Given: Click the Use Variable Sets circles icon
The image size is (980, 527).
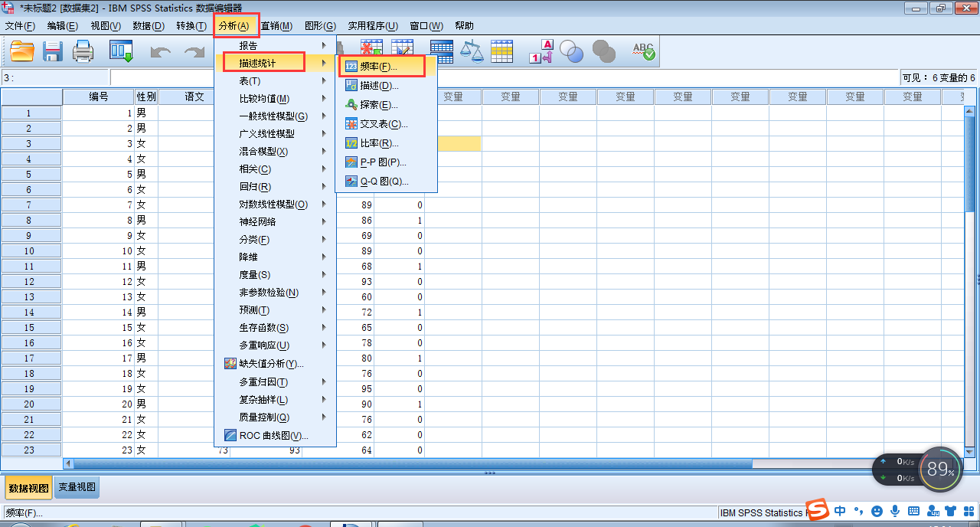Looking at the screenshot, I should 572,52.
